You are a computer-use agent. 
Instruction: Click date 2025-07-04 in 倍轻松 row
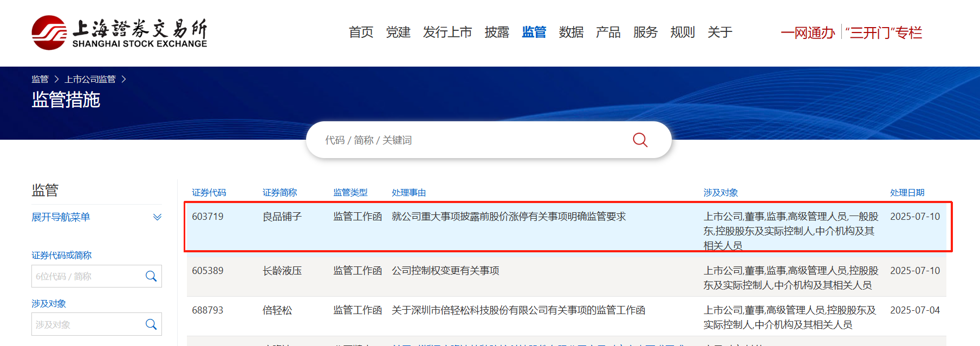[x=915, y=310]
